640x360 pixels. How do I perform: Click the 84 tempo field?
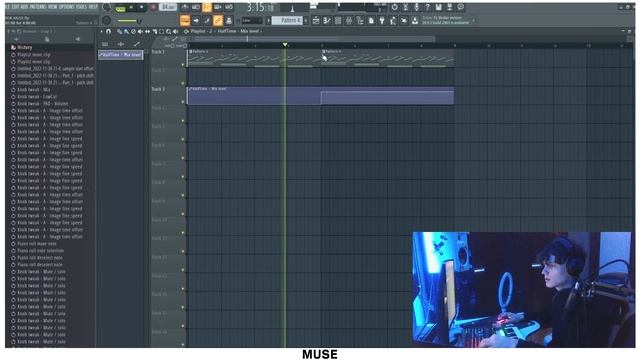pyautogui.click(x=168, y=7)
